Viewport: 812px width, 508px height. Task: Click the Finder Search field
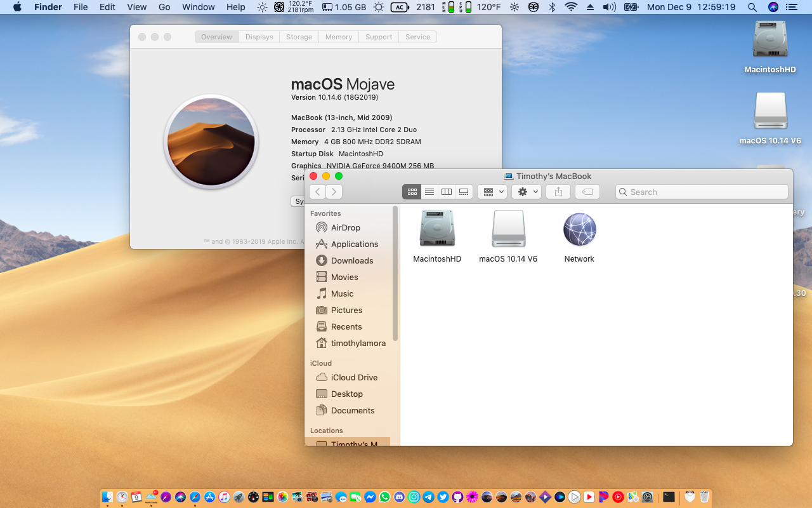point(702,192)
